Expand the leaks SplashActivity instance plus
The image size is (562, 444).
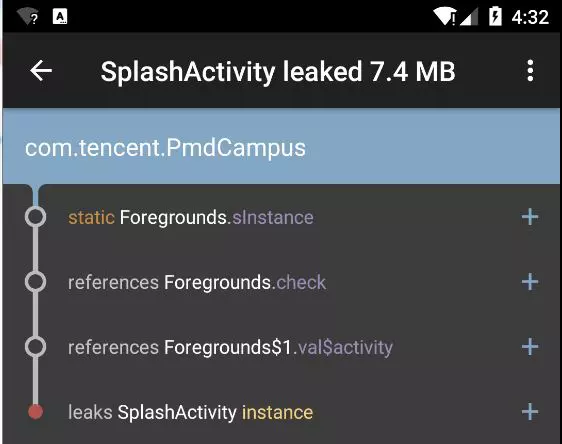point(530,412)
